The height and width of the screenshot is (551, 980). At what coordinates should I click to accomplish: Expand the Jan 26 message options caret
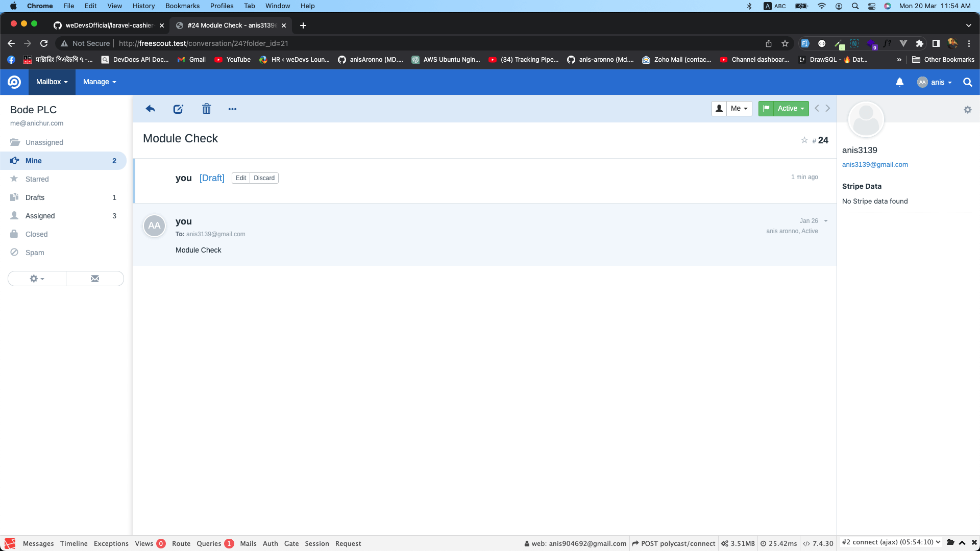[825, 221]
